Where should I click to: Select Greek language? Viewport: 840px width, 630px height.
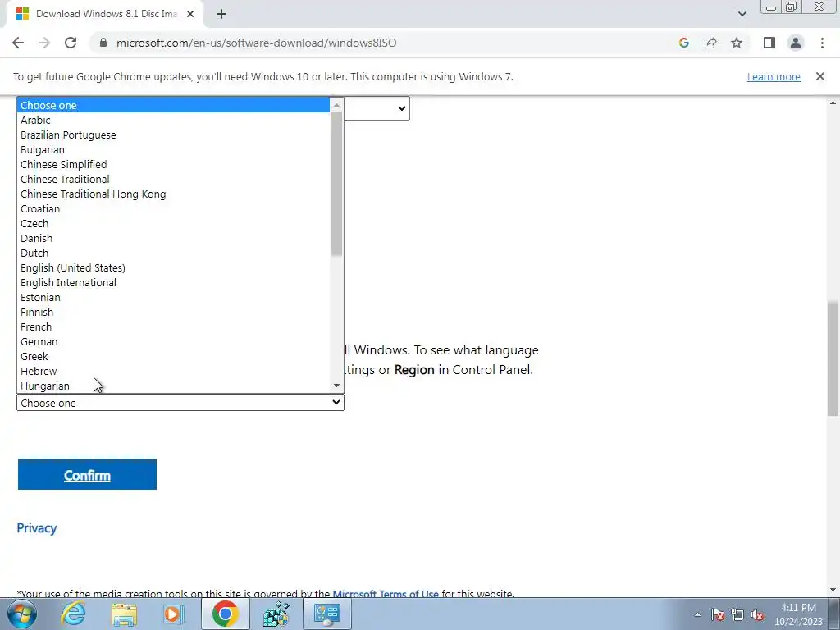coord(175,356)
